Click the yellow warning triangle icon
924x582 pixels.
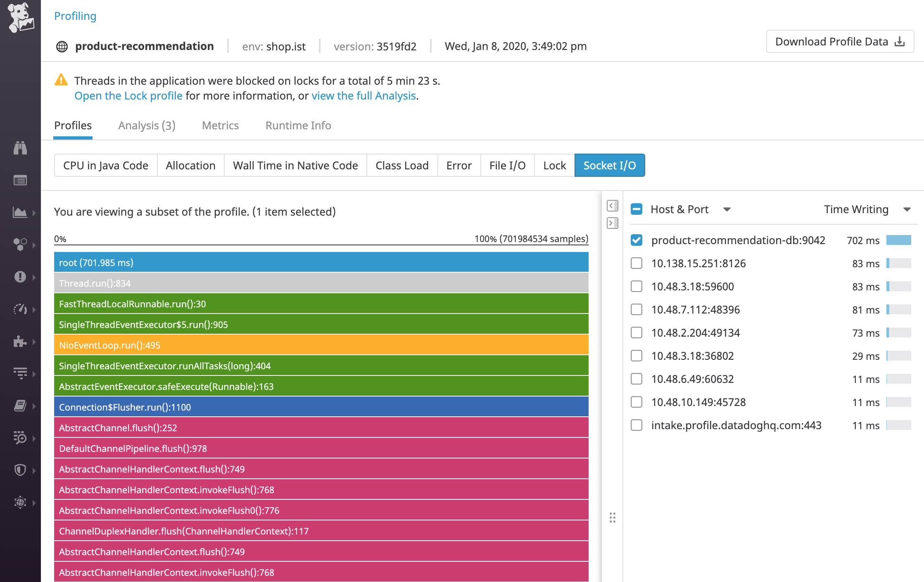point(61,80)
